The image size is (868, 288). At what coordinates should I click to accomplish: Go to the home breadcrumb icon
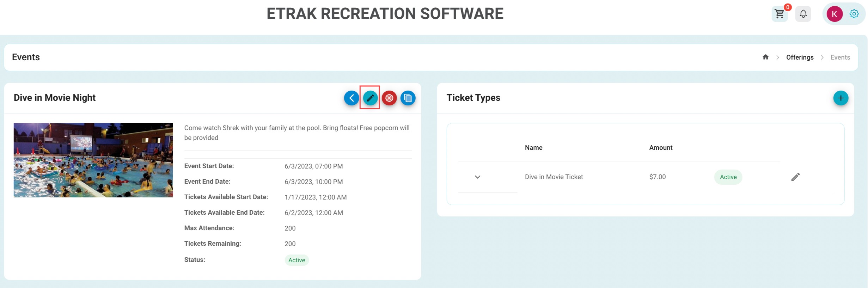(x=765, y=57)
